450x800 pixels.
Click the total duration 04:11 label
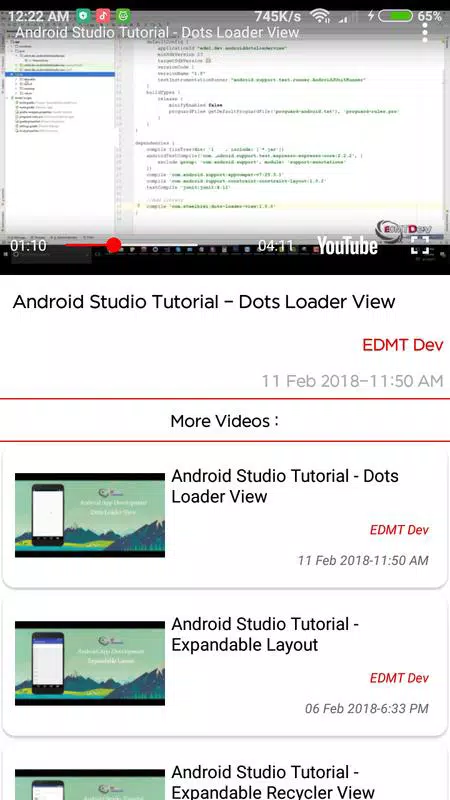click(276, 246)
